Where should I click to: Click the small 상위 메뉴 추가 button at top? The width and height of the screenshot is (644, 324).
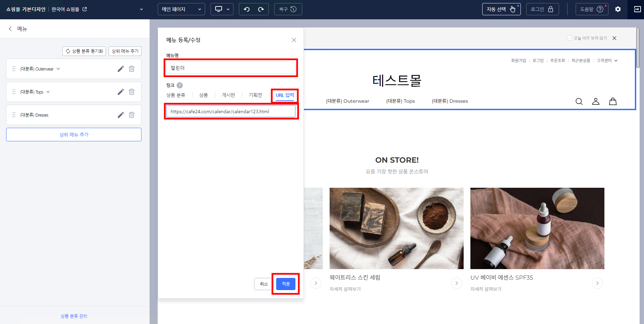coord(125,51)
